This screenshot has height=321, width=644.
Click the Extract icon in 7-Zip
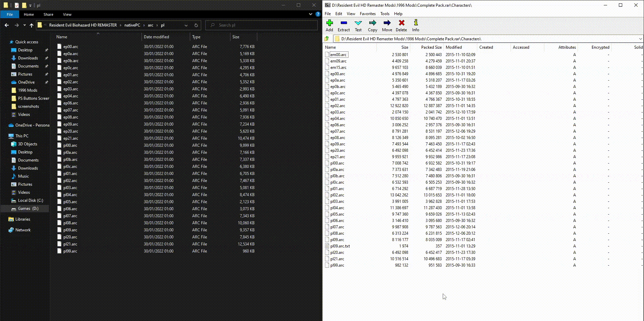[x=343, y=26]
